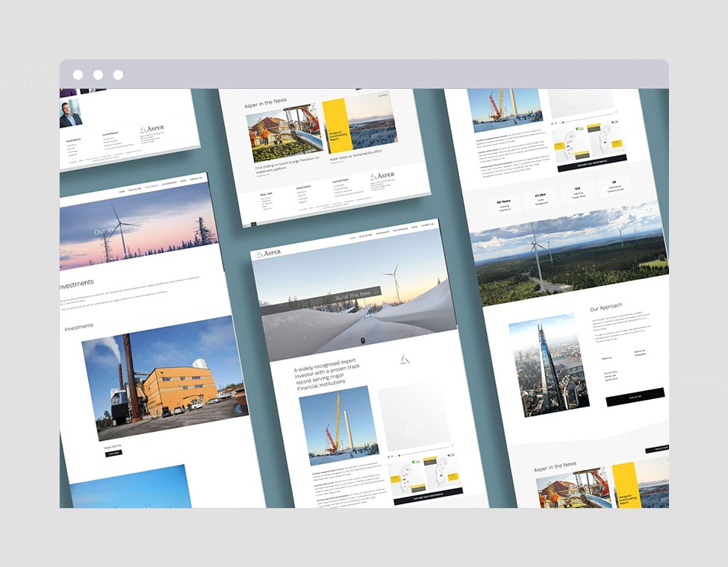The height and width of the screenshot is (567, 728).
Task: Click the Asper logo in the news page footer
Action: (382, 176)
